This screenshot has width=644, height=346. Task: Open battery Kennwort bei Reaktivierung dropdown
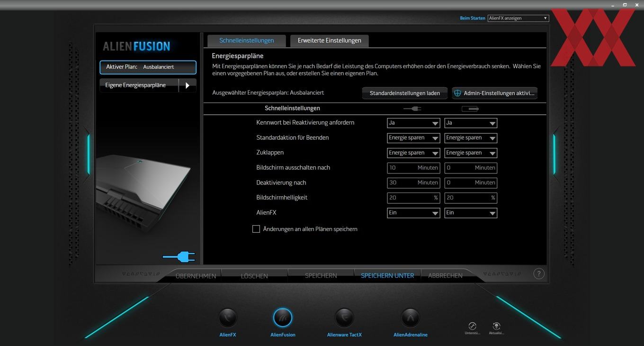471,123
